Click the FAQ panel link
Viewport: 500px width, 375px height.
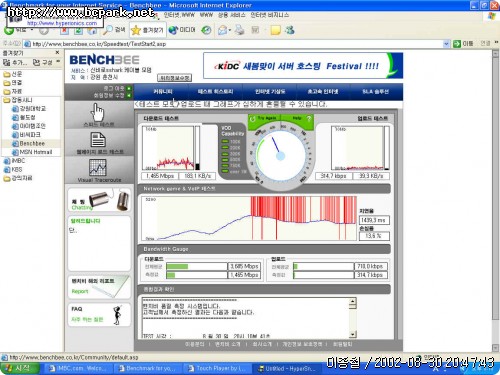(x=99, y=314)
